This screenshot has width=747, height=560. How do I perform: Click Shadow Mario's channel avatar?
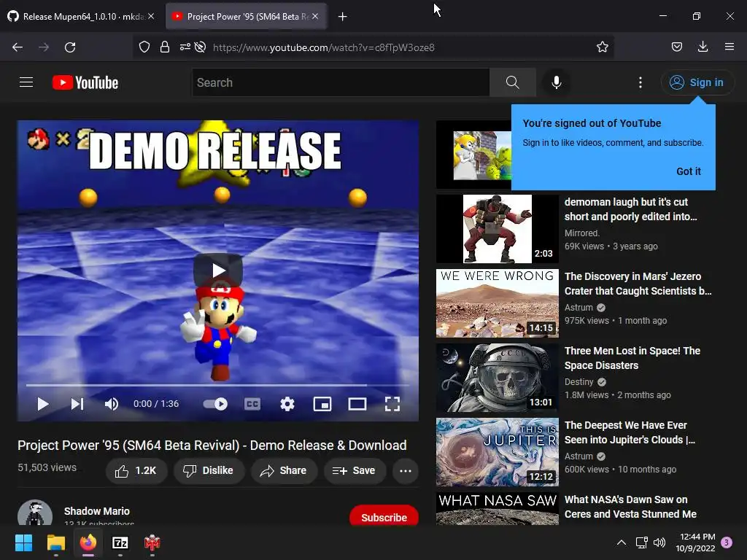pos(35,513)
